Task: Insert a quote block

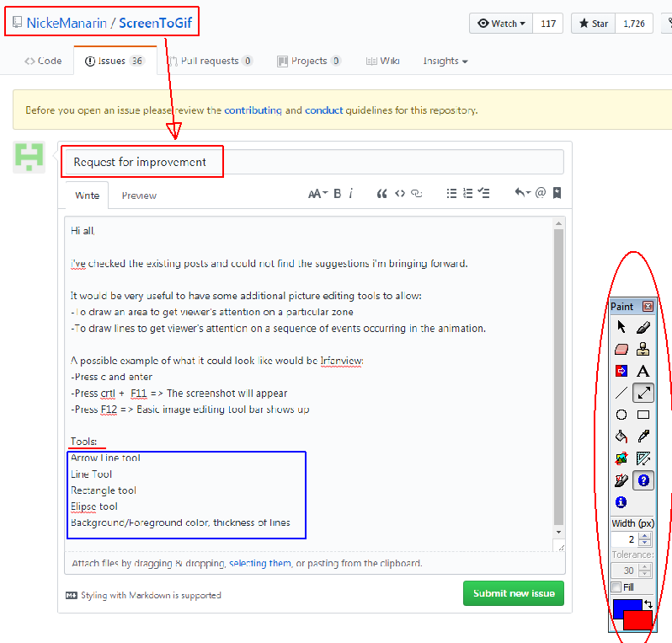Action: pos(381,194)
